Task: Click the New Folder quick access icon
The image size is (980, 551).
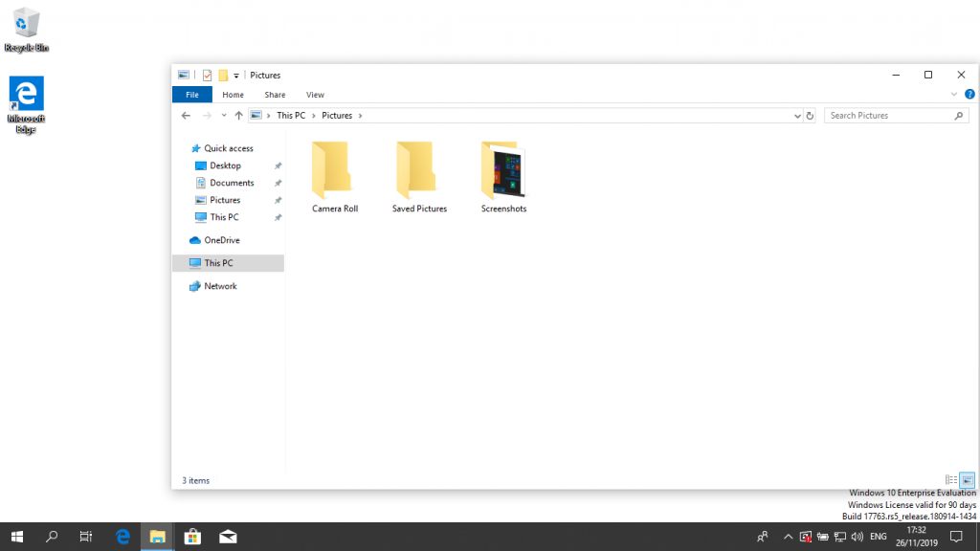Action: pyautogui.click(x=223, y=75)
